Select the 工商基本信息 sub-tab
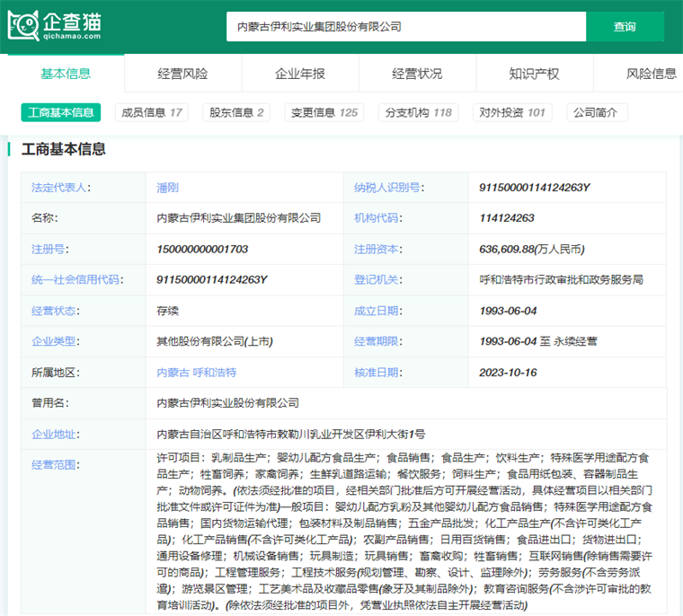683x616 pixels. pyautogui.click(x=60, y=112)
